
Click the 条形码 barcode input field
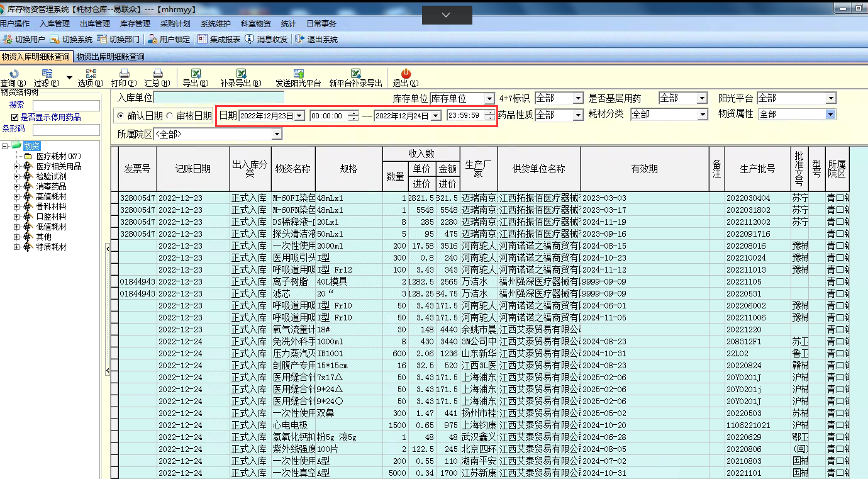coord(66,130)
